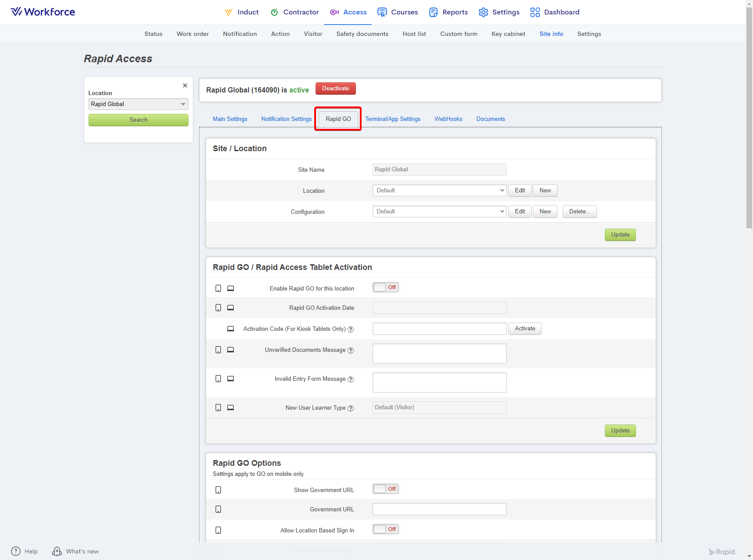This screenshot has height=560, width=753.
Task: Toggle Enable Rapid GO for this location
Action: coord(386,287)
